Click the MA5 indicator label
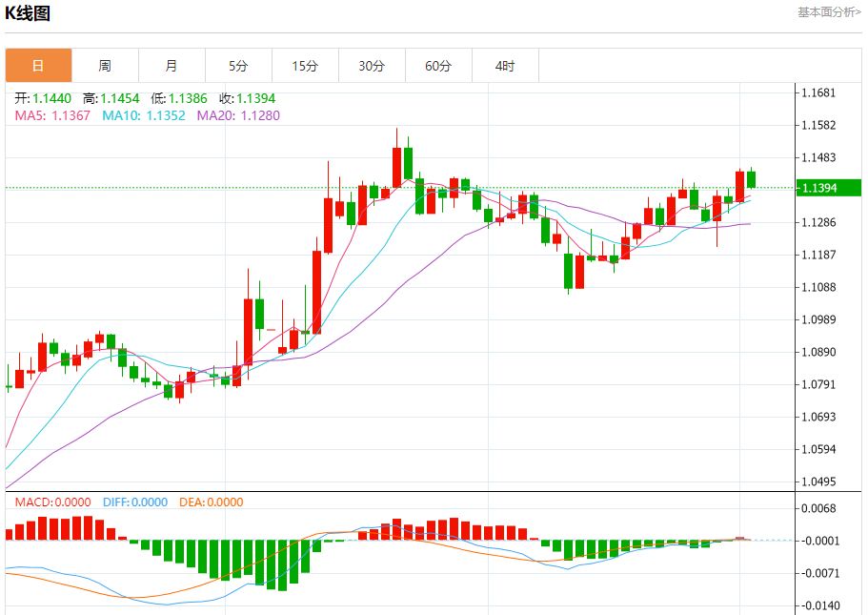Viewport: 868px width, 615px height. pyautogui.click(x=52, y=115)
